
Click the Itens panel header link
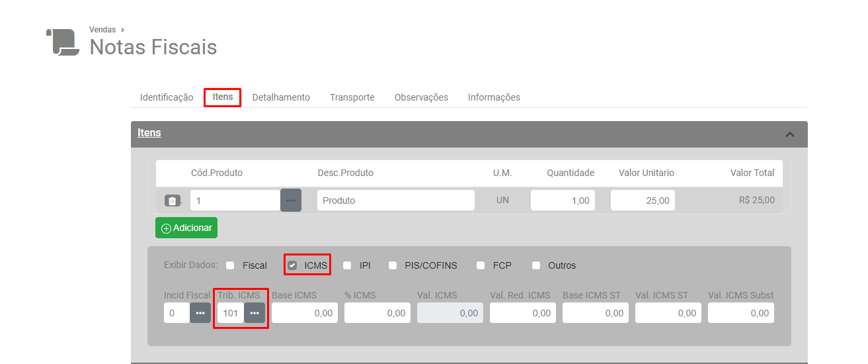pyautogui.click(x=149, y=133)
